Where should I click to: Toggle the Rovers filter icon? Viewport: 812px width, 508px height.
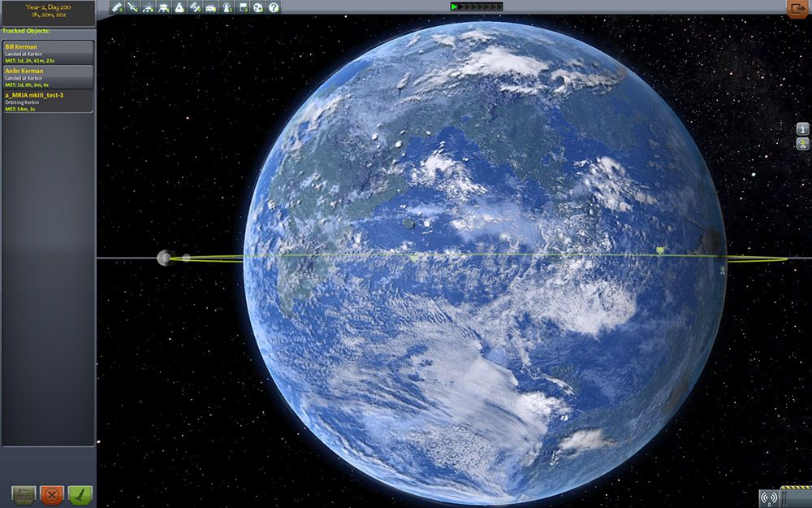148,7
